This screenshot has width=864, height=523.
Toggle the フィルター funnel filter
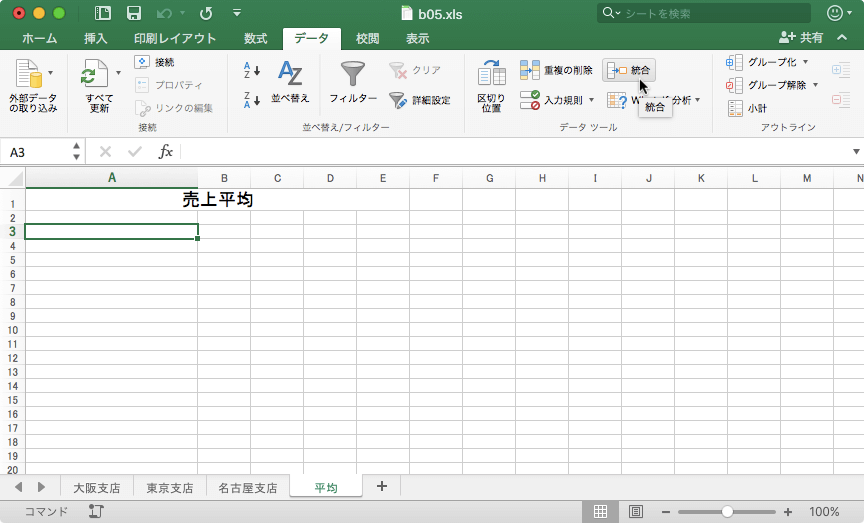tap(353, 82)
